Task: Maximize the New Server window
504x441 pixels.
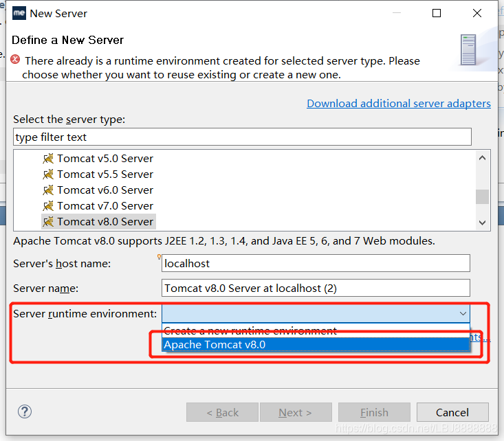Action: point(437,13)
